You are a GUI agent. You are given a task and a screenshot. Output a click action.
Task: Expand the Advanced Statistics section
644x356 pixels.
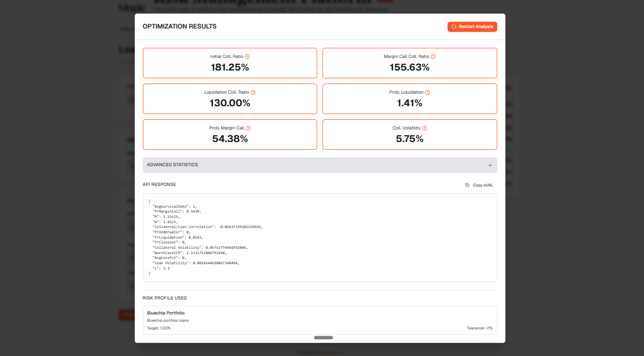[x=320, y=165]
